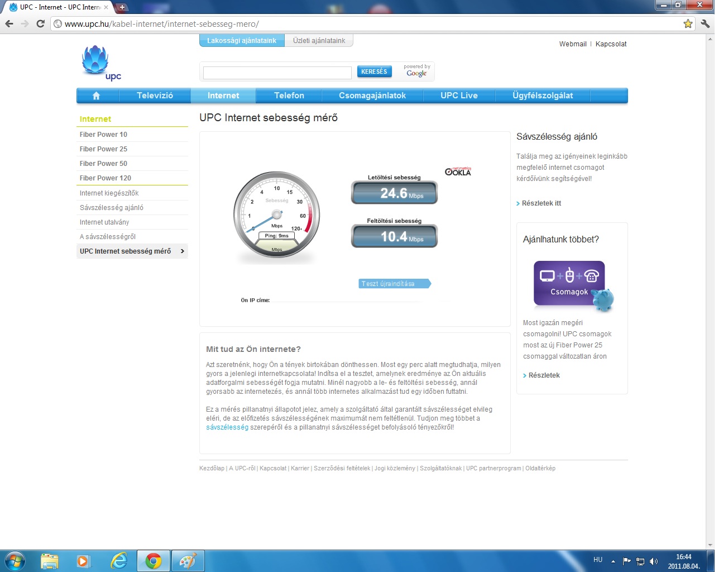Click the page info globe icon in address bar
728x572 pixels.
pos(58,24)
